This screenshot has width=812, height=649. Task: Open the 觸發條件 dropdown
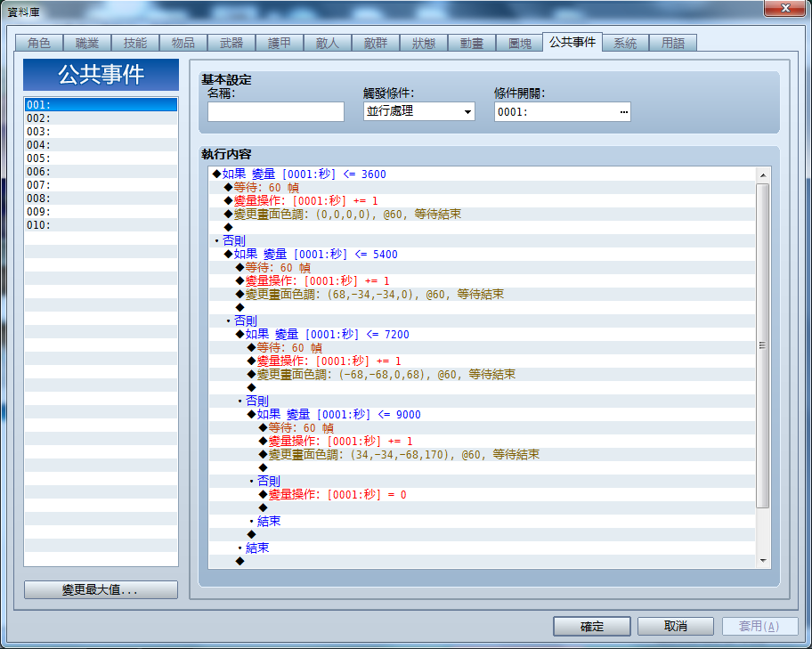click(x=419, y=111)
